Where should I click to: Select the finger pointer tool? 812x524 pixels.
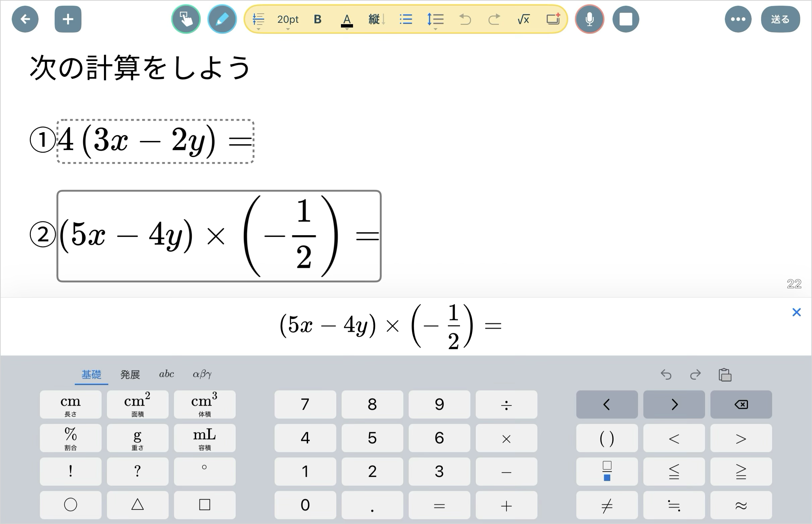pos(186,19)
